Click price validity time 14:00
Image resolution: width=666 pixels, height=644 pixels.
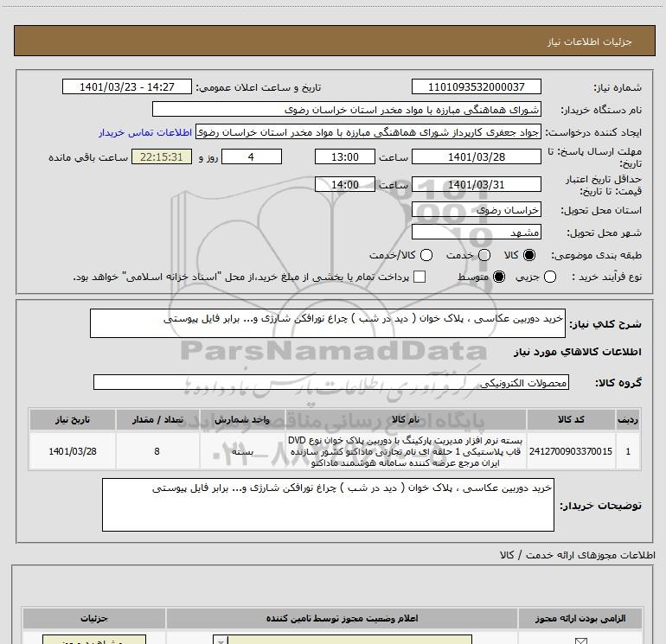[x=345, y=184]
